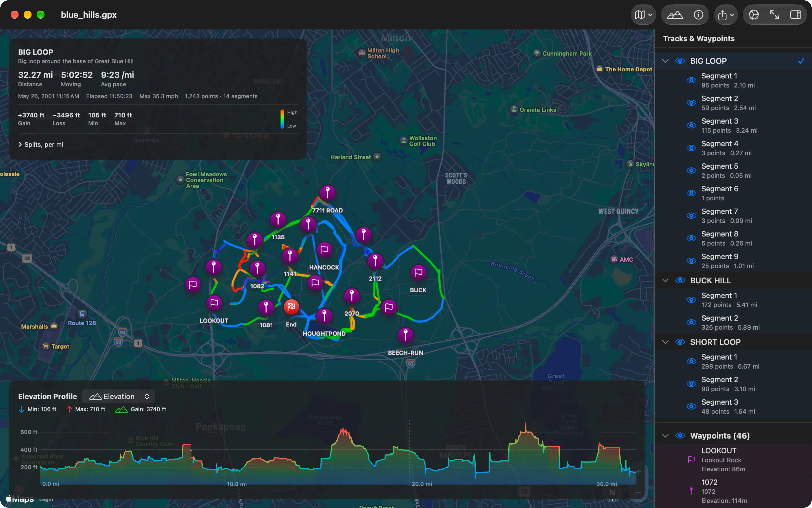
Task: Select Segment 2, 59 points, 2.54 mi
Action: 733,103
